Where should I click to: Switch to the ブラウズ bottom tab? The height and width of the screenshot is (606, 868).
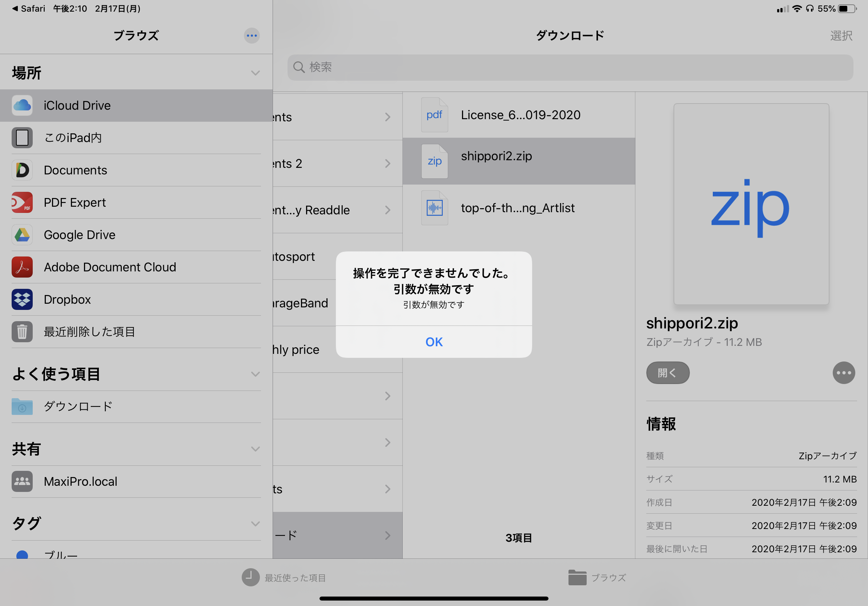[x=597, y=577]
